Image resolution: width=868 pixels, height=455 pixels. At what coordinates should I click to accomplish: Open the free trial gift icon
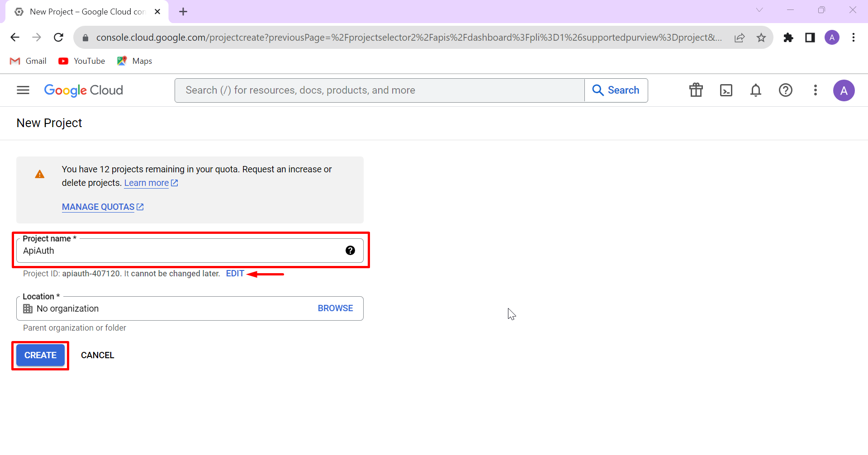696,90
